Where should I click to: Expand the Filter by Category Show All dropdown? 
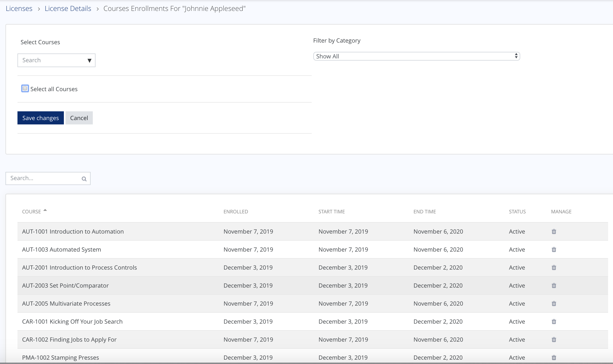click(416, 56)
